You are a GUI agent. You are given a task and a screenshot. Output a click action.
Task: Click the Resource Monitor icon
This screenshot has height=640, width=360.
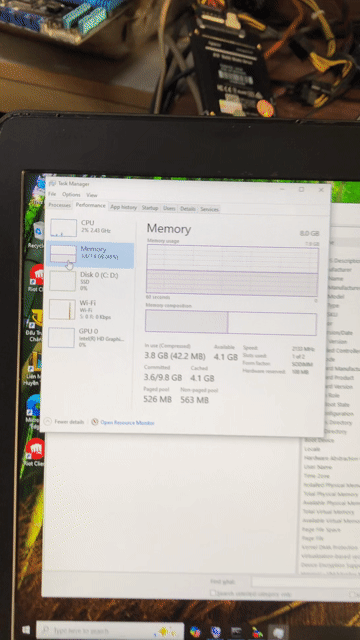[x=95, y=422]
